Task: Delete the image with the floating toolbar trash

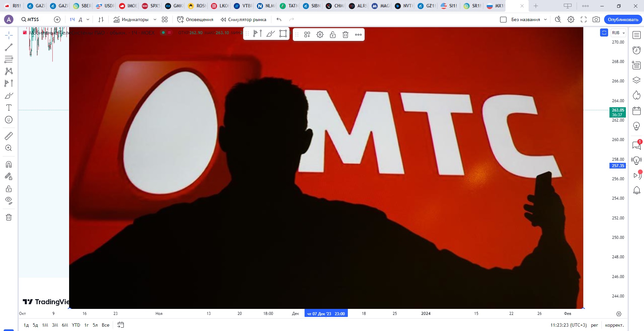Action: click(345, 35)
